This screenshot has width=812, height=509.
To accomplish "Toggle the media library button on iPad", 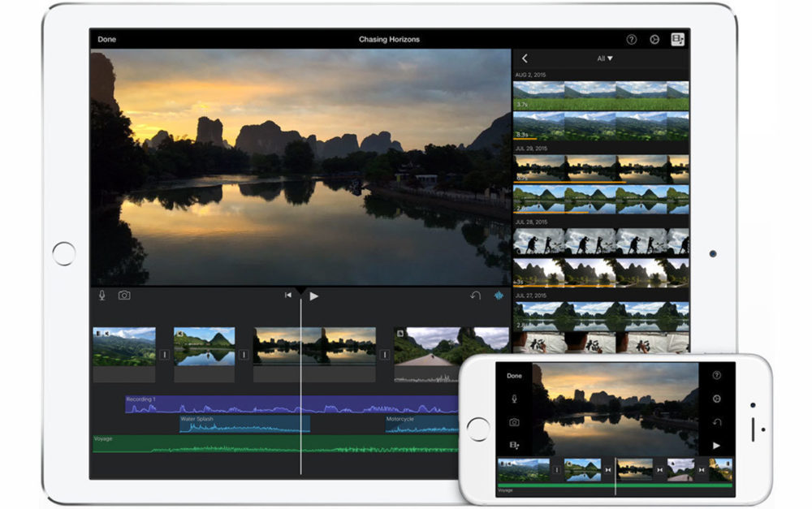I will (x=677, y=39).
